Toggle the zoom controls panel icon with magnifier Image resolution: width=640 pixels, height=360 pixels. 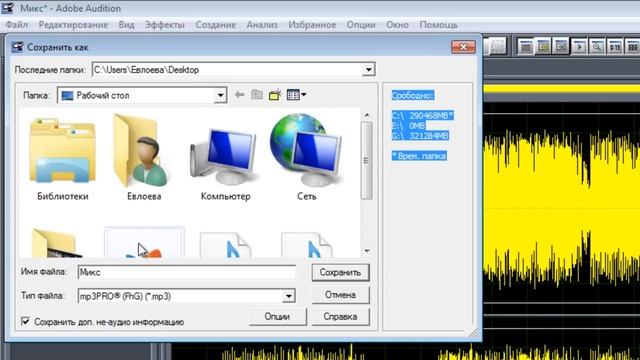pyautogui.click(x=597, y=47)
